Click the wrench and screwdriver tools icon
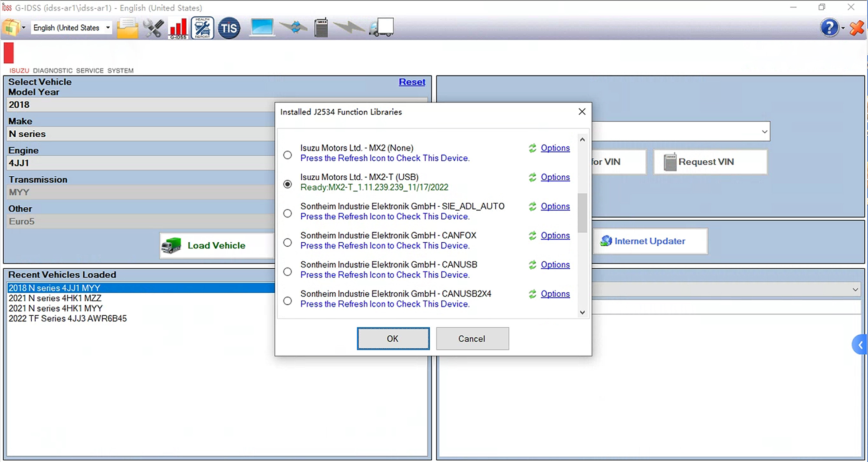Image resolution: width=868 pixels, height=462 pixels. [153, 28]
